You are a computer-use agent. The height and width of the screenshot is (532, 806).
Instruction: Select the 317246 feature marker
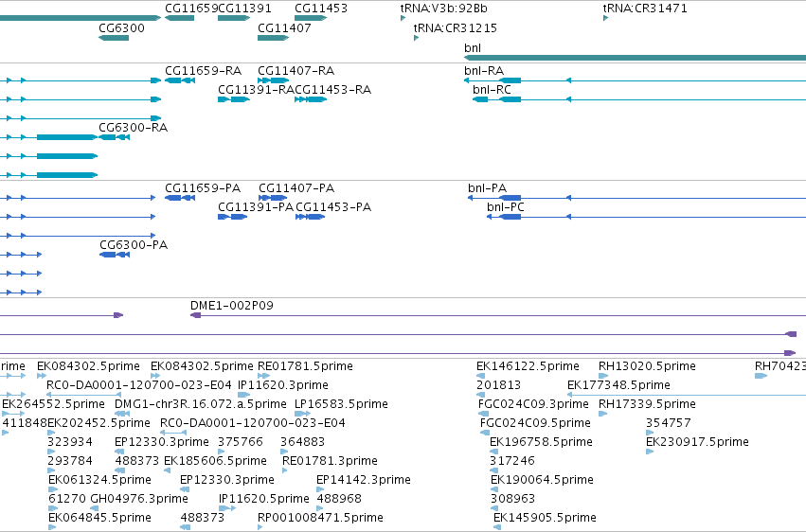pos(493,470)
